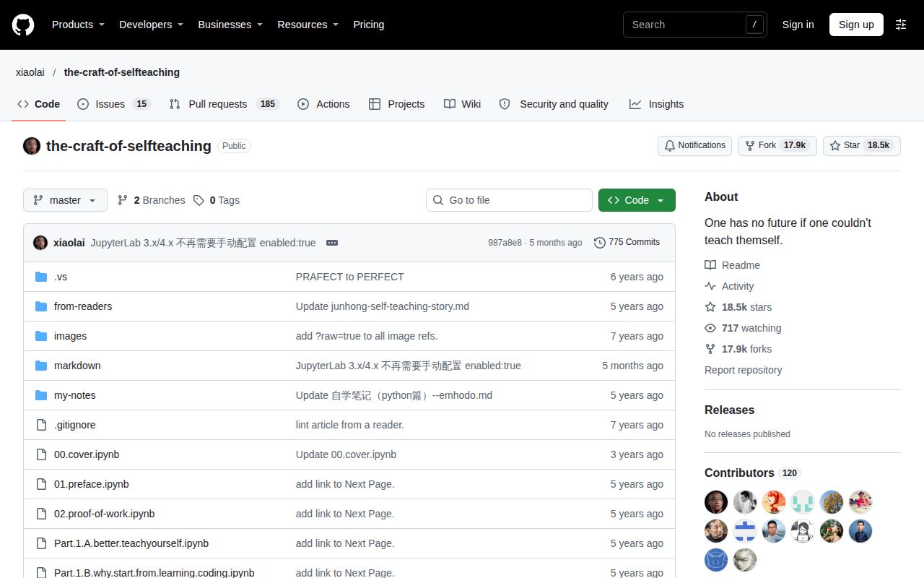
Task: Open the Activity link in About
Action: [729, 286]
